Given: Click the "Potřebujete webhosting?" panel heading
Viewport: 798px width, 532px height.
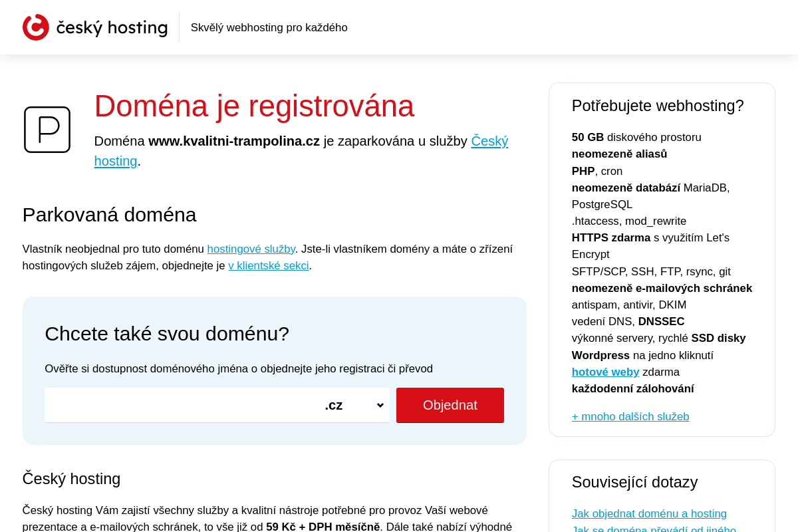Looking at the screenshot, I should tap(658, 105).
